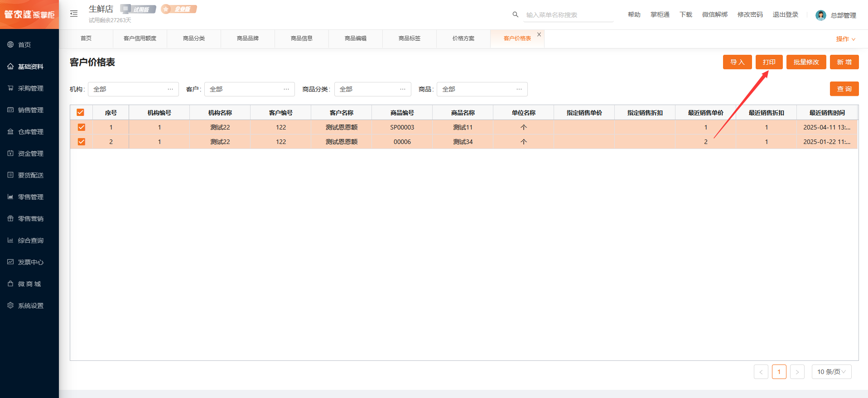Toggle the select-all header checkbox
This screenshot has width=868, height=398.
(x=81, y=113)
